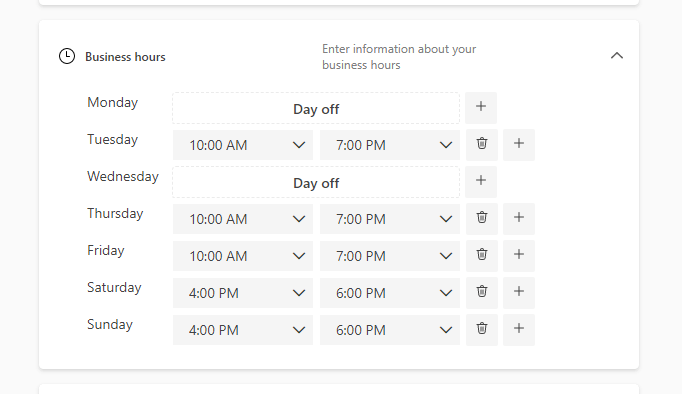Remove Sunday's hours with trash icon
The image size is (682, 394).
[481, 330]
